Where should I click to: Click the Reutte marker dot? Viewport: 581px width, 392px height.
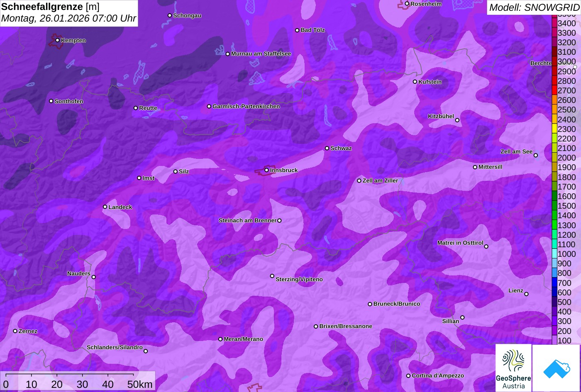[136, 108]
